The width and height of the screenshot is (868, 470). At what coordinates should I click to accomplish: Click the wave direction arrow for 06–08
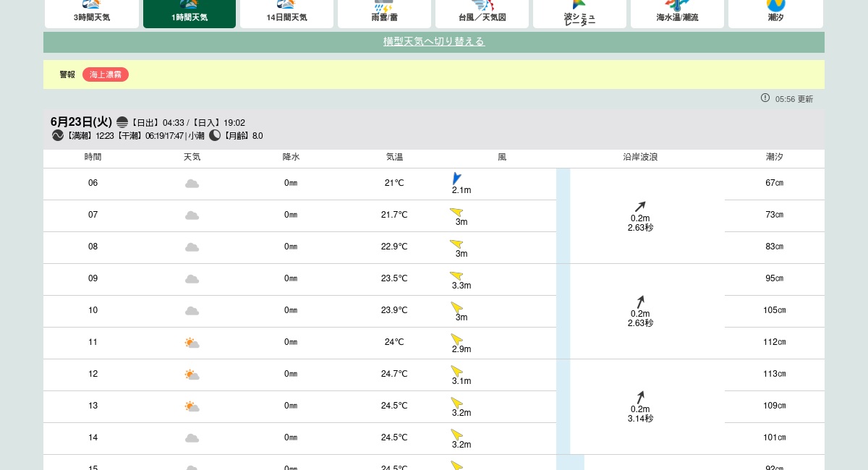pos(640,206)
